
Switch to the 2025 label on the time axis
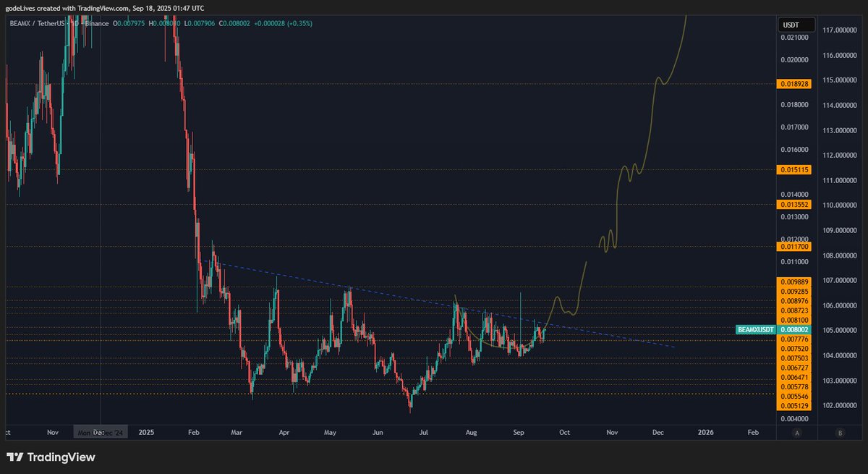pos(148,432)
